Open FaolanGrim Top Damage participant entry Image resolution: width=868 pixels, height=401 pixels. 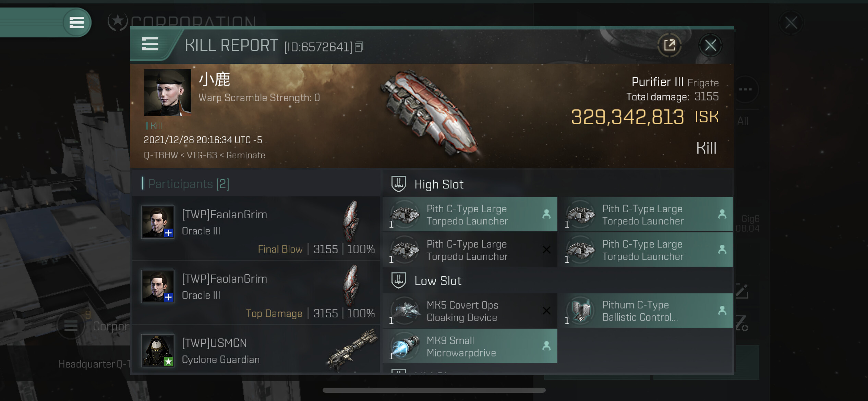(x=256, y=293)
